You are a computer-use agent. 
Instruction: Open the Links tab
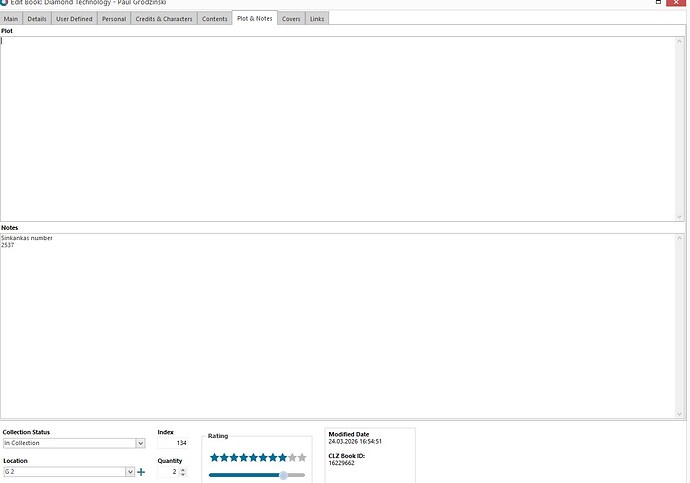tap(317, 19)
